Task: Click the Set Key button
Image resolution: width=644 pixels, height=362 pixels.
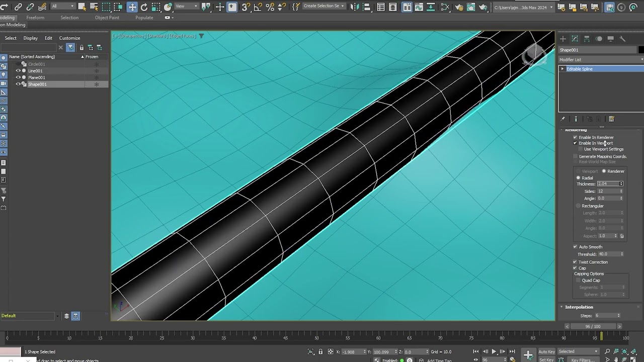Action: [x=546, y=359]
